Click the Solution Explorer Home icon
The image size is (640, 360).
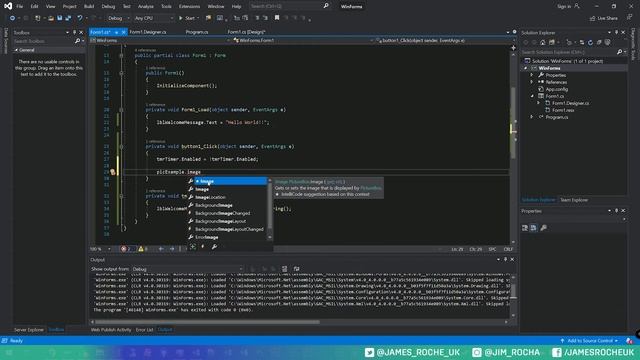coord(542,42)
